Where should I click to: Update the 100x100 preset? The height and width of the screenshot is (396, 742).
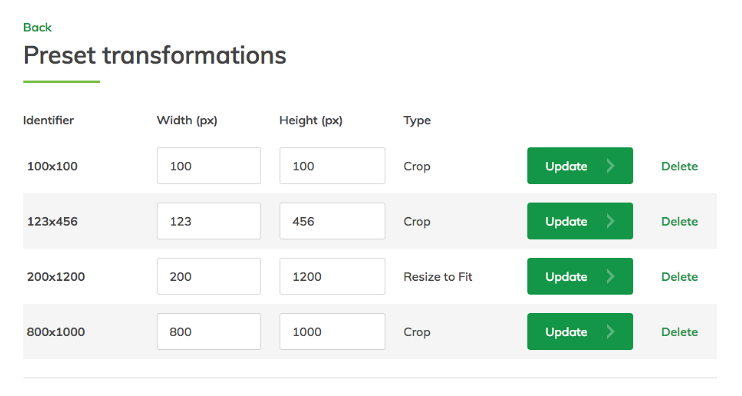click(x=580, y=166)
